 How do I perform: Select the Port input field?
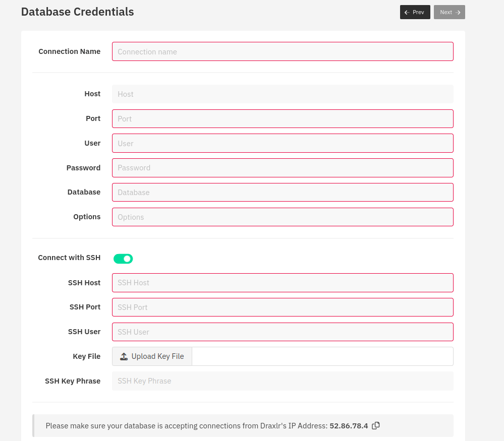283,118
